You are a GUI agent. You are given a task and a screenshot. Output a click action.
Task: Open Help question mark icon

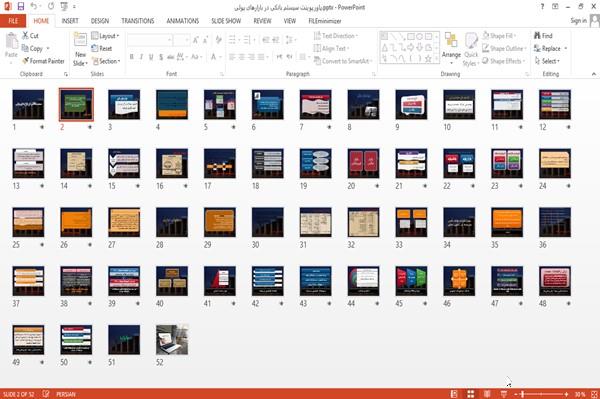(542, 7)
